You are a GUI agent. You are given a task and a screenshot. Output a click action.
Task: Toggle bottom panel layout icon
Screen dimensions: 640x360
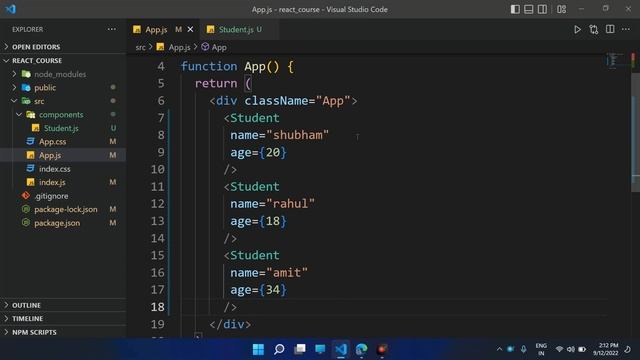(529, 9)
